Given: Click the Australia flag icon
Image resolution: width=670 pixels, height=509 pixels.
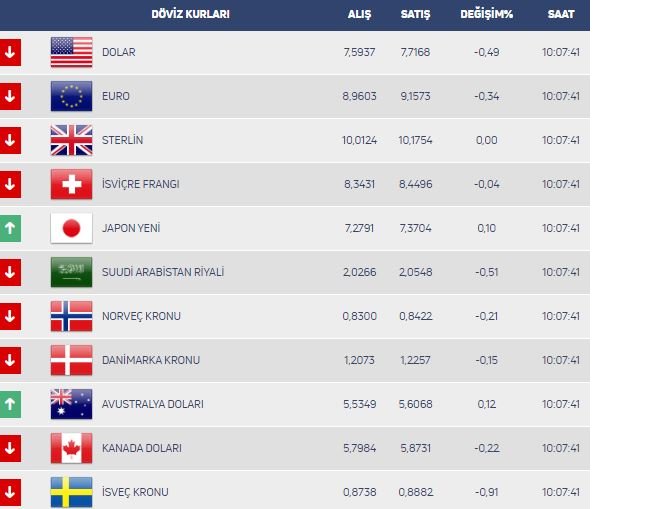Looking at the screenshot, I should 71,404.
